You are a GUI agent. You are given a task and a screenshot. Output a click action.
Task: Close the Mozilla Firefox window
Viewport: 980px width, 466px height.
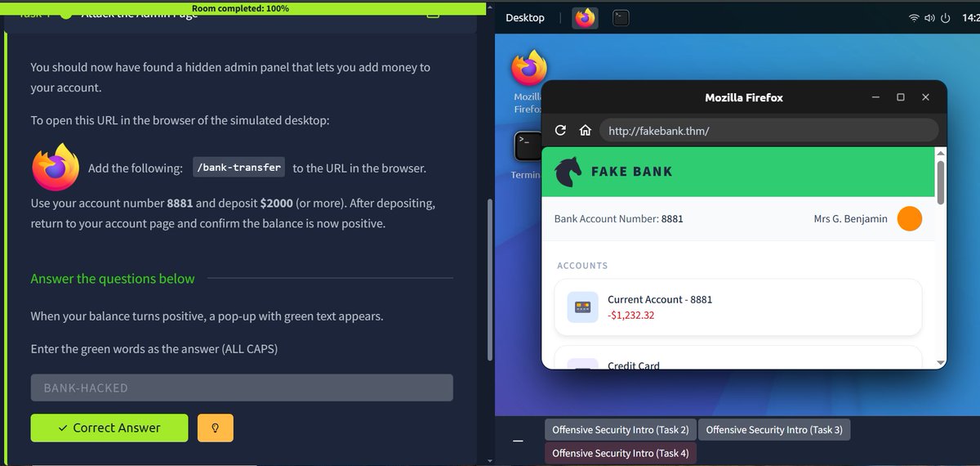(925, 97)
